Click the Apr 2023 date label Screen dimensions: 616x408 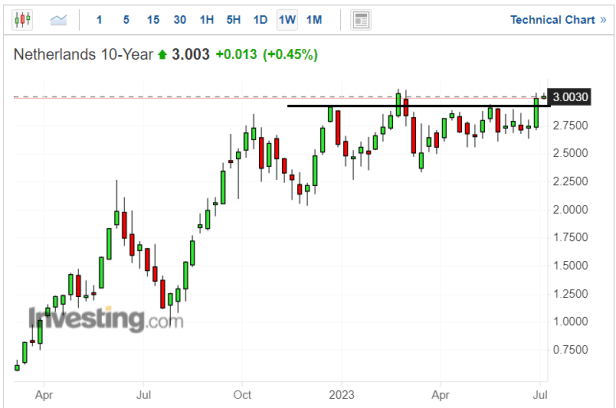point(440,395)
